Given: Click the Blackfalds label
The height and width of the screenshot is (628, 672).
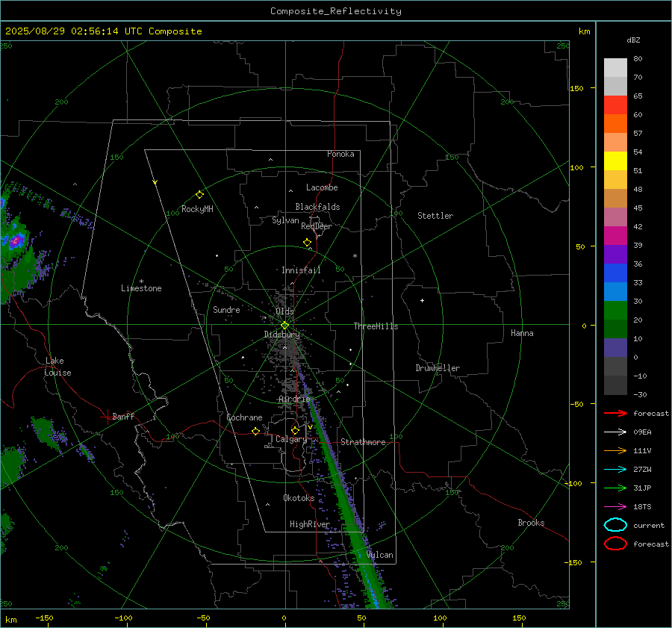Looking at the screenshot, I should click(x=317, y=207).
